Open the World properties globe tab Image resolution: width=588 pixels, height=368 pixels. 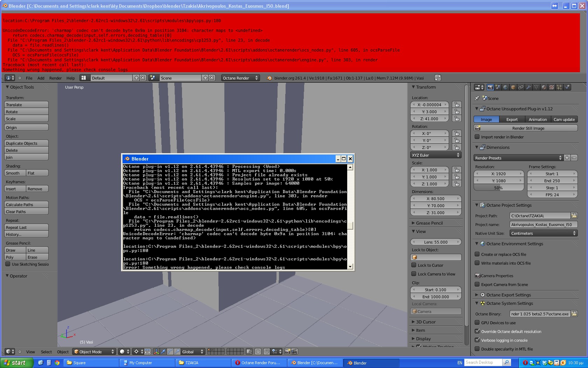click(x=505, y=87)
